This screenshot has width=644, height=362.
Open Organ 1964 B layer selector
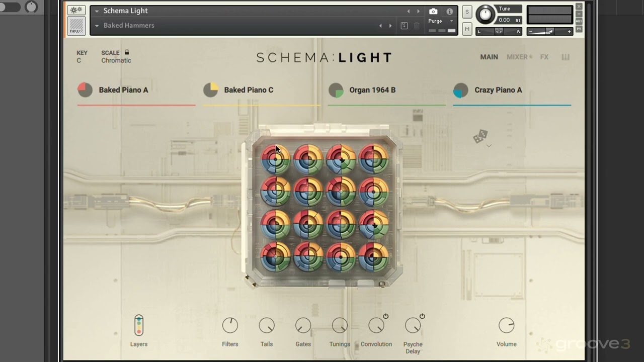(x=372, y=90)
